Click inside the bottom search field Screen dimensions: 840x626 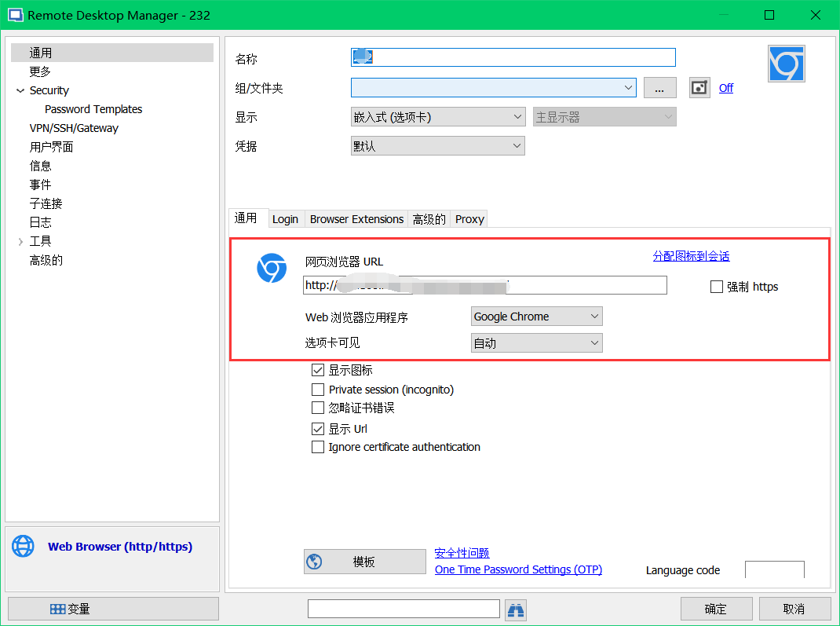(x=403, y=609)
